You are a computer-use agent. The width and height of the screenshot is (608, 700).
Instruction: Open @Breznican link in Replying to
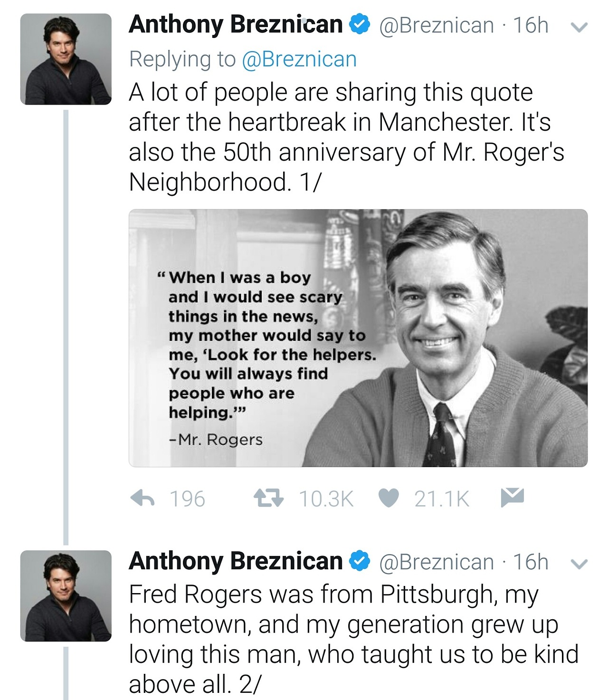point(299,59)
